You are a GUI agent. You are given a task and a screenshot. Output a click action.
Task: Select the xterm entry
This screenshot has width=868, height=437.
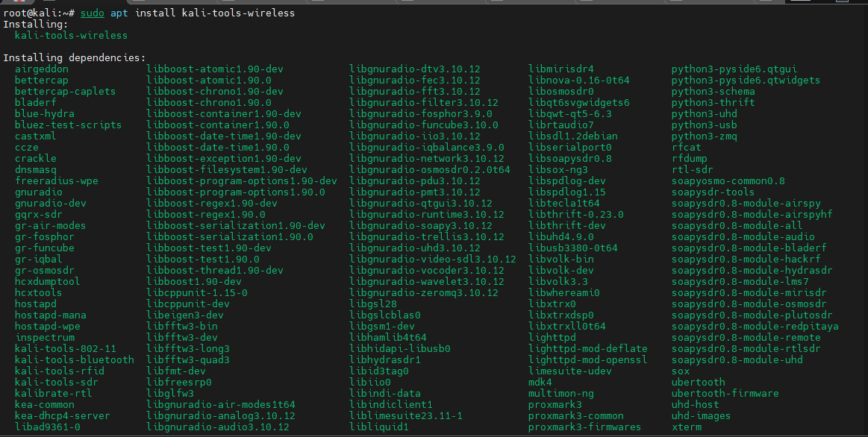coord(687,427)
